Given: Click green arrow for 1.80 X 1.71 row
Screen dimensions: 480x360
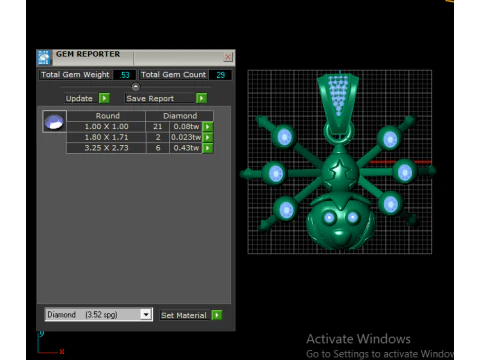Looking at the screenshot, I should point(208,137).
